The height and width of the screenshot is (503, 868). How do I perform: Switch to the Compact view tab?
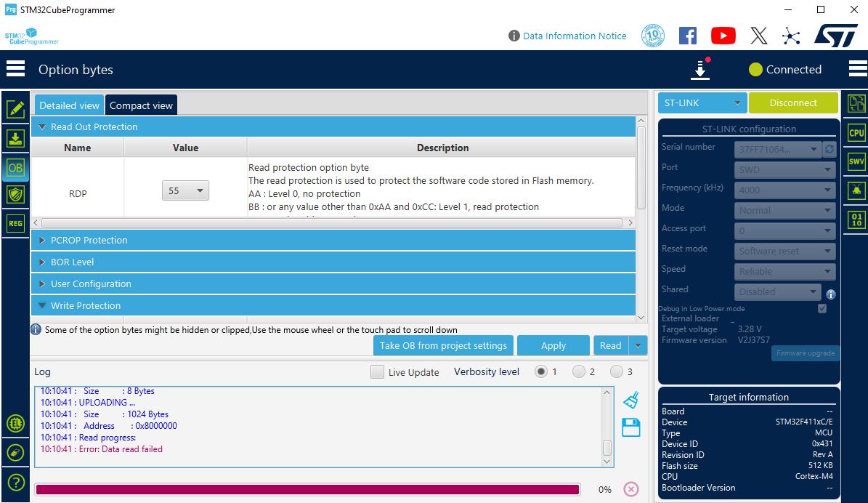141,105
